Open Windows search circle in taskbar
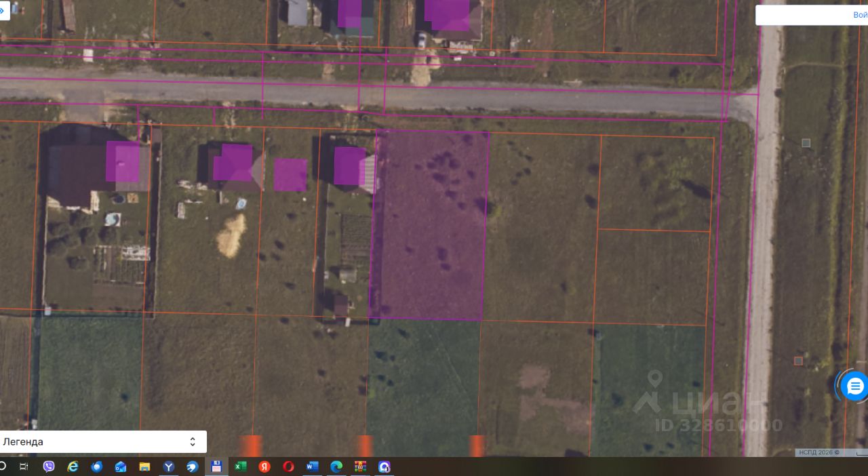The image size is (868, 476). (x=2, y=467)
